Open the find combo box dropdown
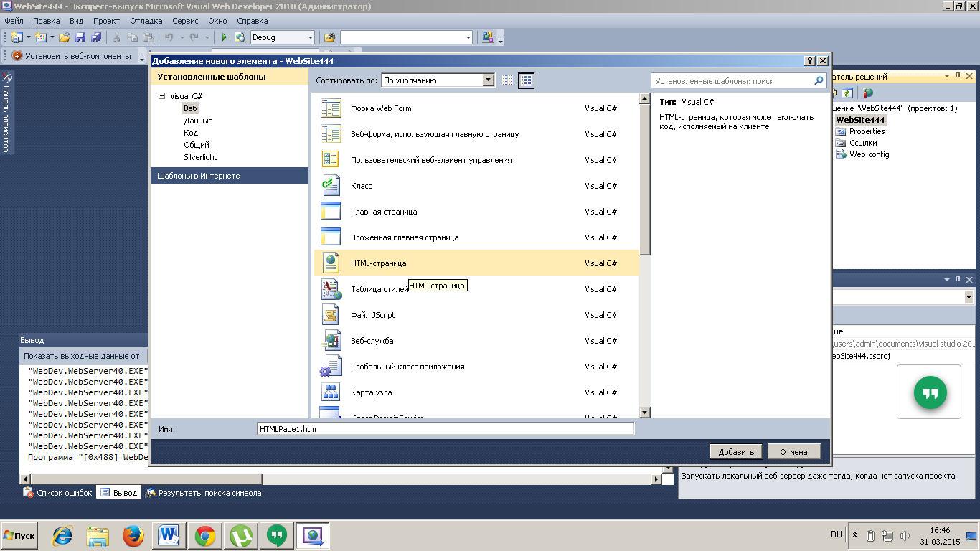The width and height of the screenshot is (980, 551). tap(468, 37)
